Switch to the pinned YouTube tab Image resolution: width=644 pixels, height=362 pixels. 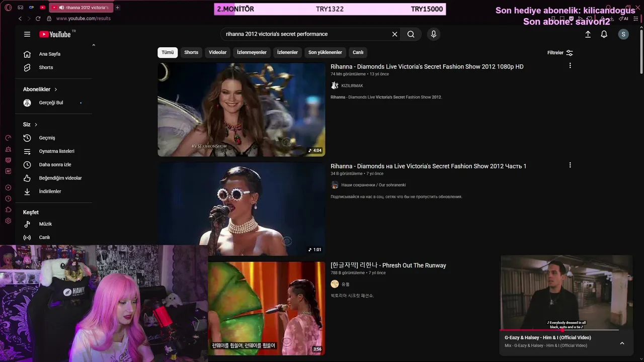click(42, 8)
